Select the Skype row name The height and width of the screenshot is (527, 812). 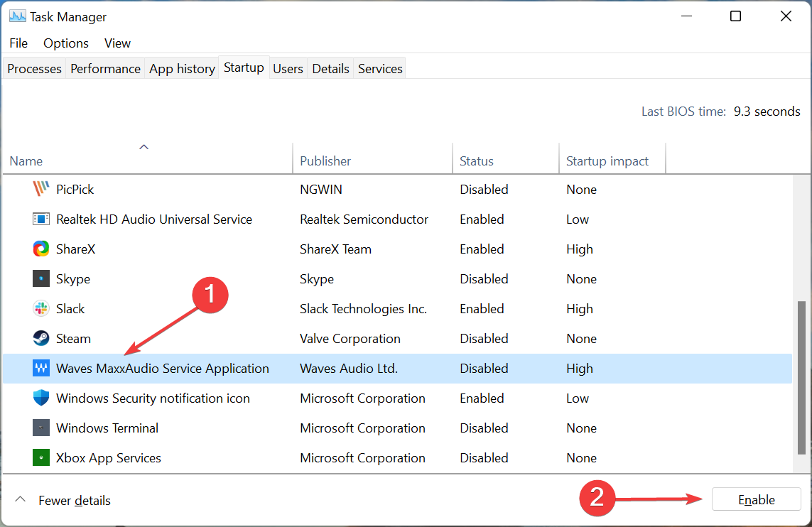pyautogui.click(x=73, y=279)
